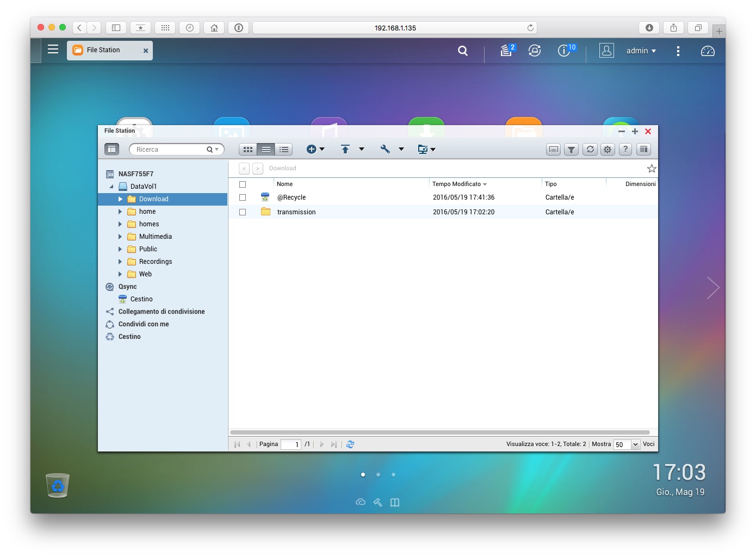Click the browser back button

coord(79,28)
